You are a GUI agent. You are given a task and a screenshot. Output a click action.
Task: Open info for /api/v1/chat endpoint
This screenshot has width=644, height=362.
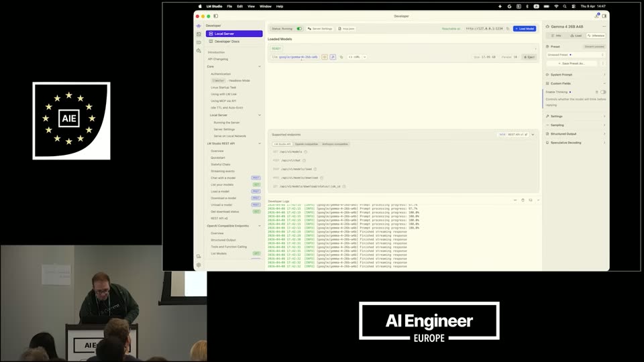(304, 160)
